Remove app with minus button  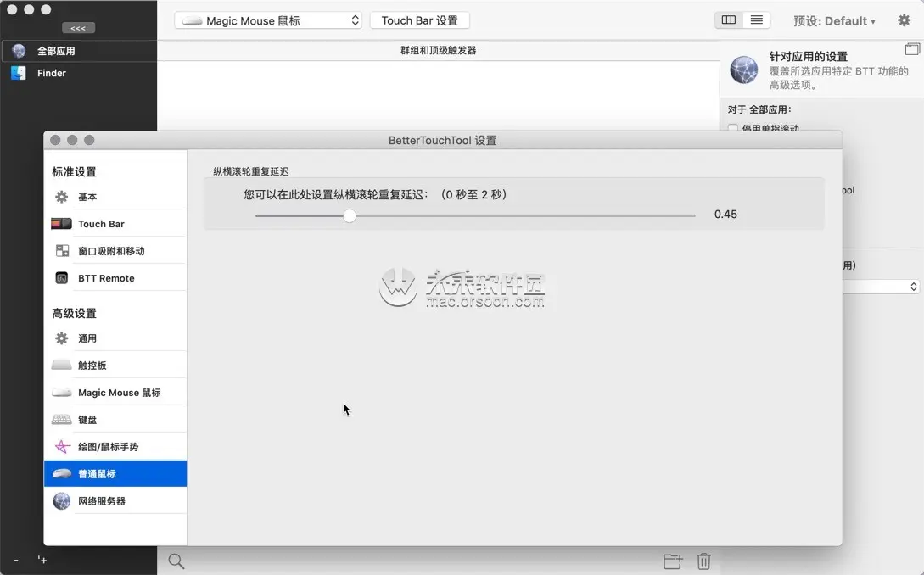click(x=16, y=561)
